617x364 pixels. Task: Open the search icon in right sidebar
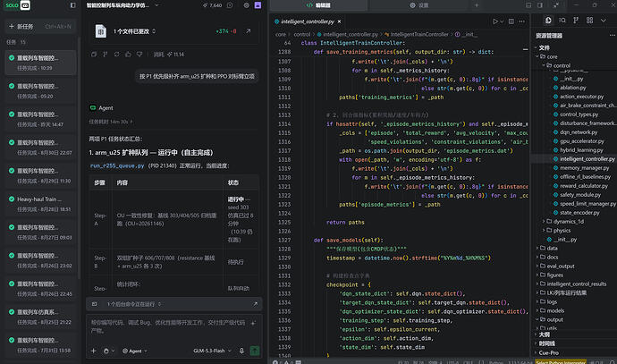pyautogui.click(x=562, y=20)
